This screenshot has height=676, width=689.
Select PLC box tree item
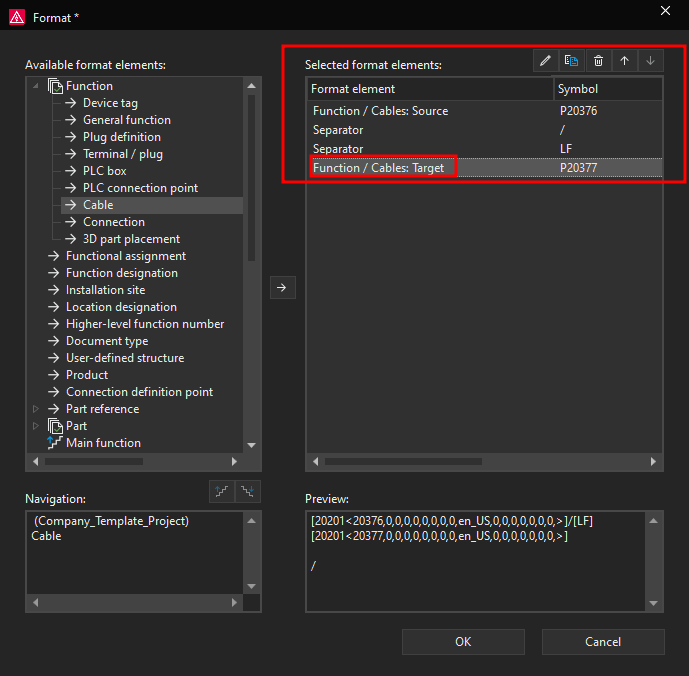tap(105, 171)
